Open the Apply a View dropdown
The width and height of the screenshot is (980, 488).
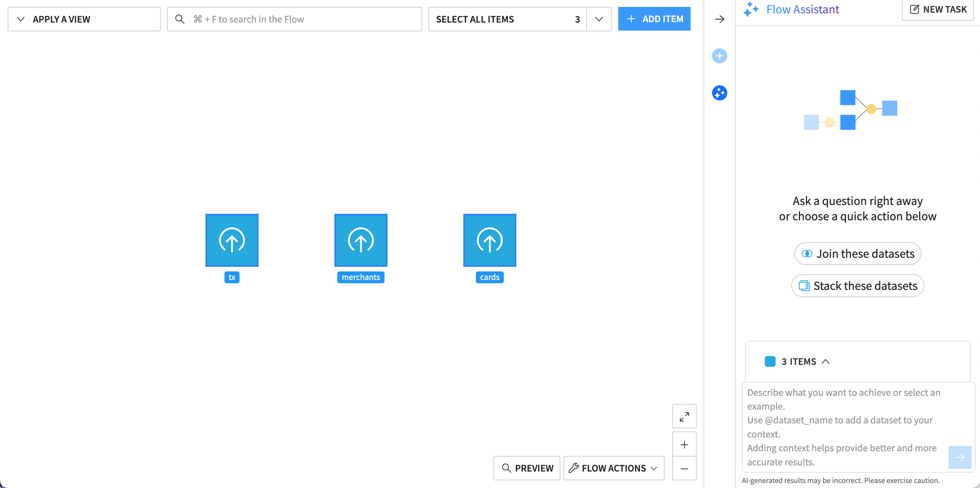click(x=84, y=19)
